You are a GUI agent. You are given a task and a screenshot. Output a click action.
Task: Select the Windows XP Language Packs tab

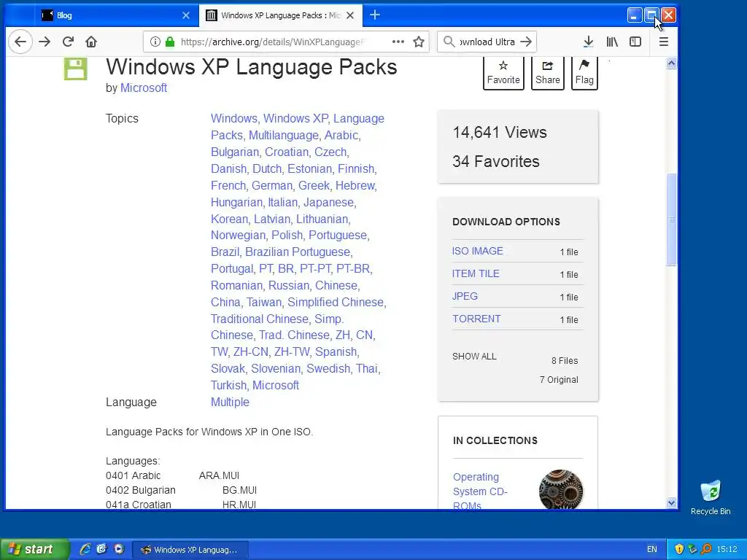click(x=281, y=15)
